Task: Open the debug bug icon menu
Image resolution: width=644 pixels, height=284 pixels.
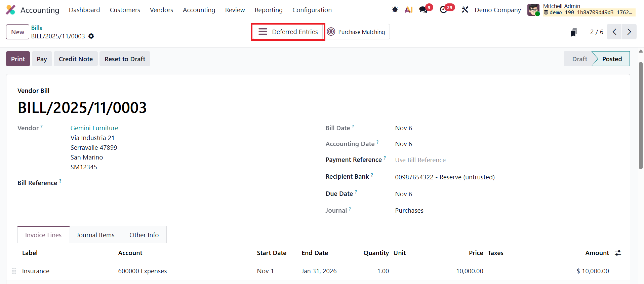Action: pyautogui.click(x=395, y=10)
